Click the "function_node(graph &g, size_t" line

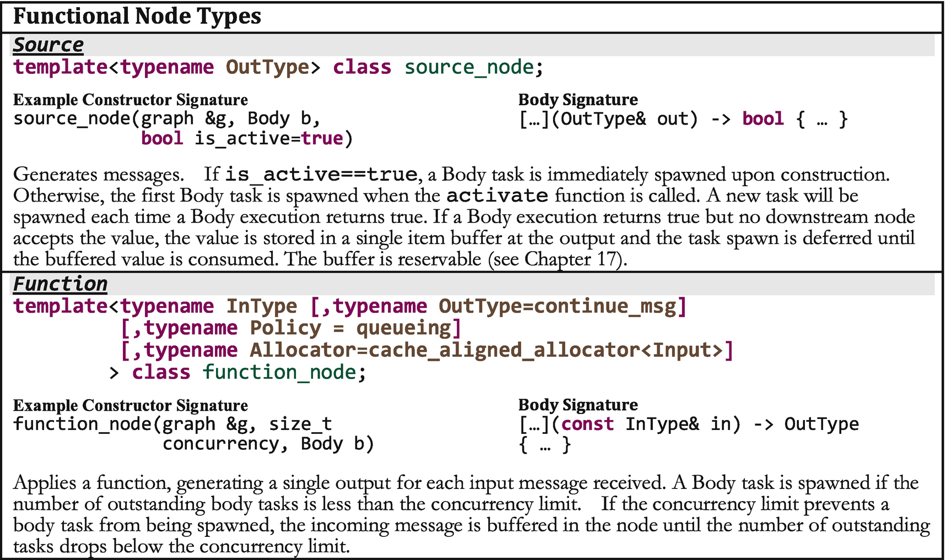pyautogui.click(x=172, y=424)
